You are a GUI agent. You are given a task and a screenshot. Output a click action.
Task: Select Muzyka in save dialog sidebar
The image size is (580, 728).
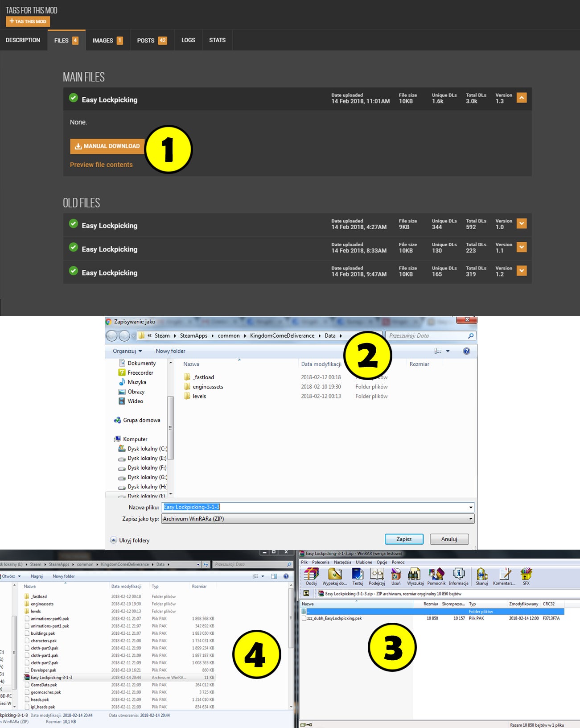[132, 382]
